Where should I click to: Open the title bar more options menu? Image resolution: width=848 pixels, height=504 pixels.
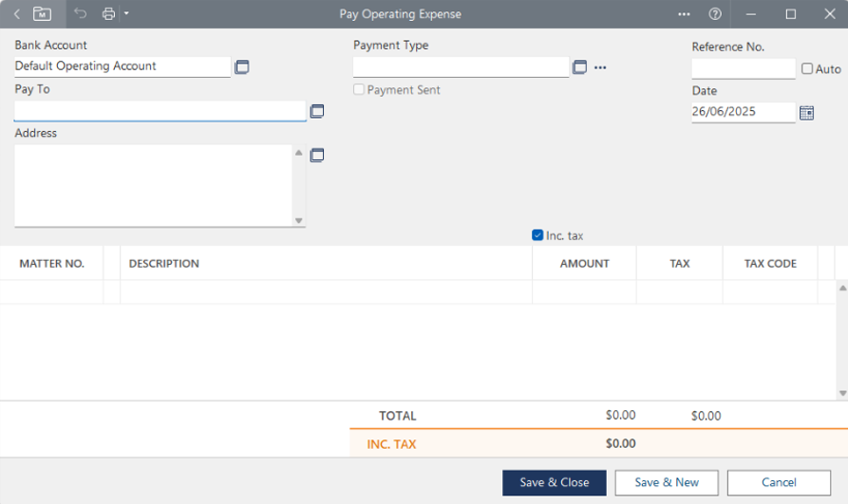click(684, 14)
